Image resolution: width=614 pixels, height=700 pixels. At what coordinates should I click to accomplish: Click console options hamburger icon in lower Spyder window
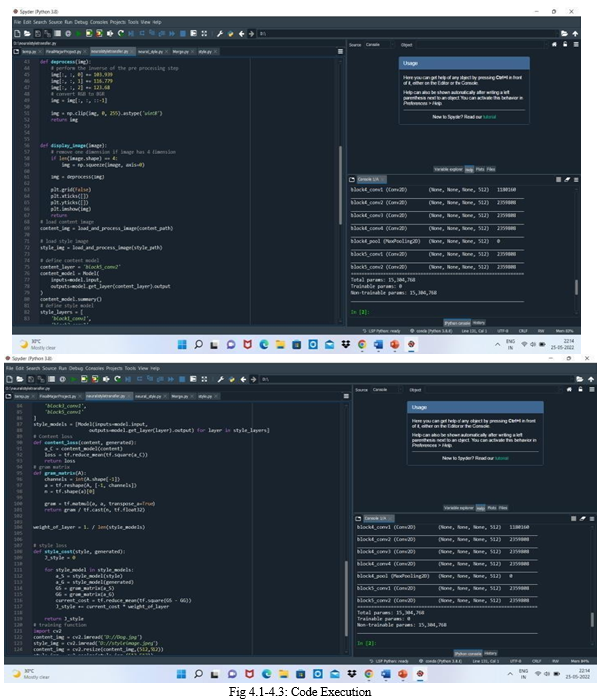(x=592, y=518)
